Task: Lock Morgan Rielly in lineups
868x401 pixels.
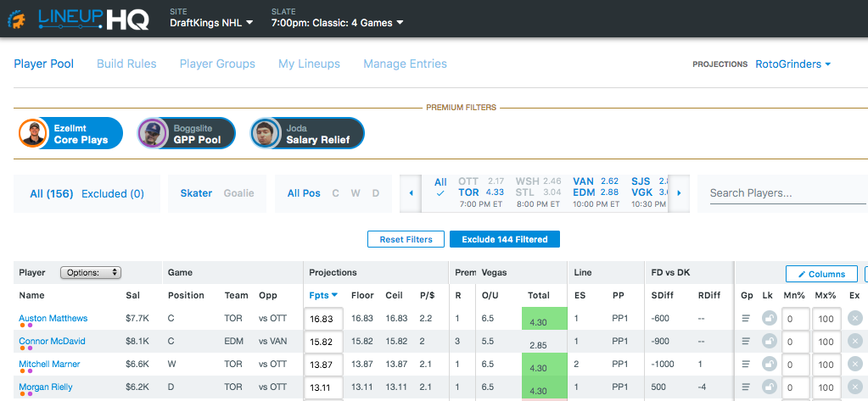Action: coord(769,387)
